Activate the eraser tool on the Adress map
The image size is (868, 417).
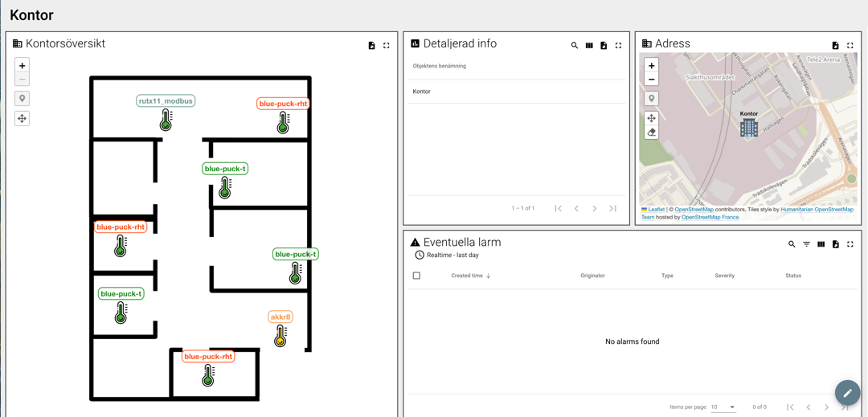coord(652,133)
